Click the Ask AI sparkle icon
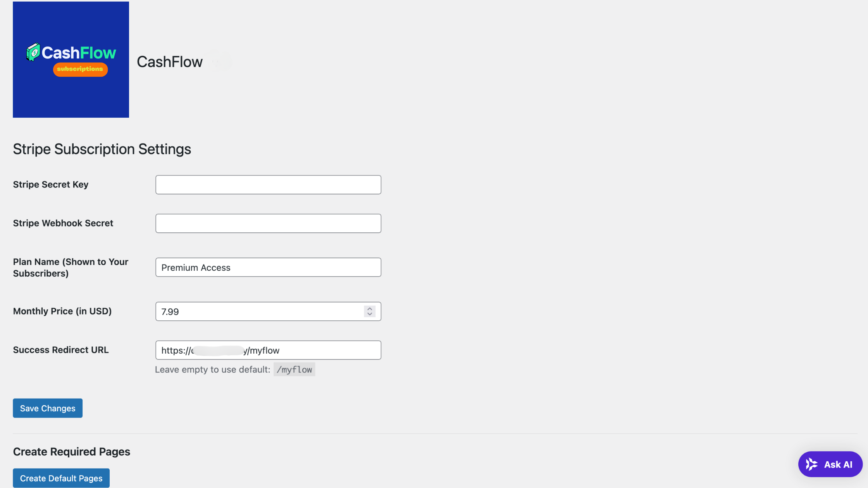868x488 pixels. (811, 464)
